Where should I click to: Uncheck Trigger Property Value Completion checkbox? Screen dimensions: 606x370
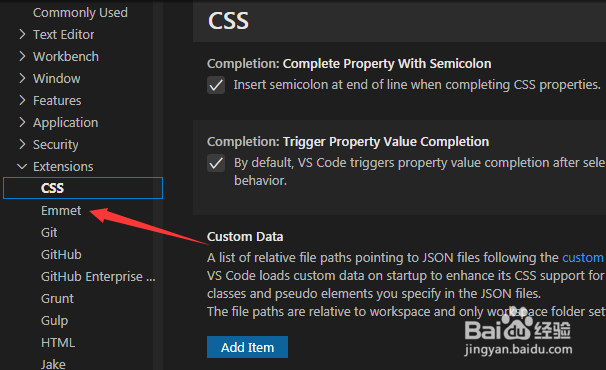click(x=216, y=163)
